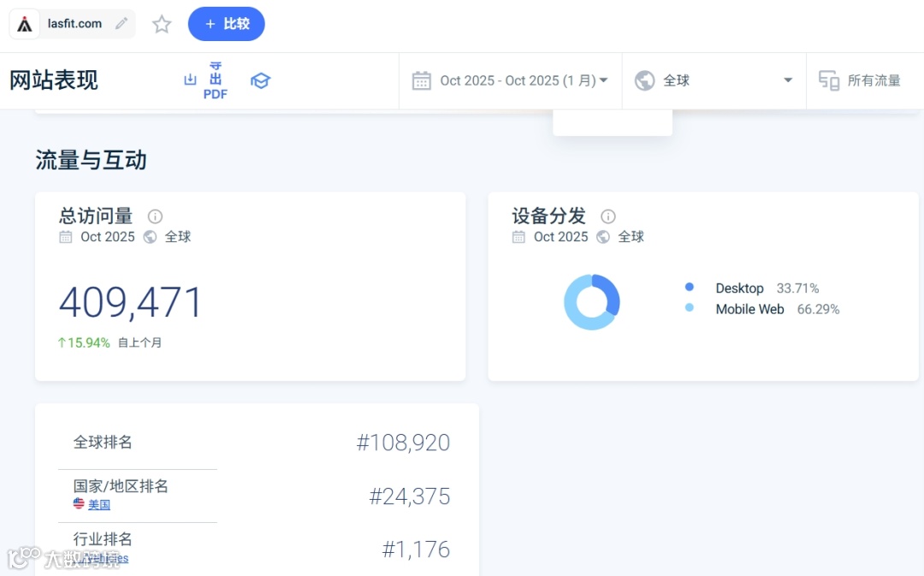Click the Mobile Web 66.29% legend entry
924x576 pixels.
[x=777, y=309]
